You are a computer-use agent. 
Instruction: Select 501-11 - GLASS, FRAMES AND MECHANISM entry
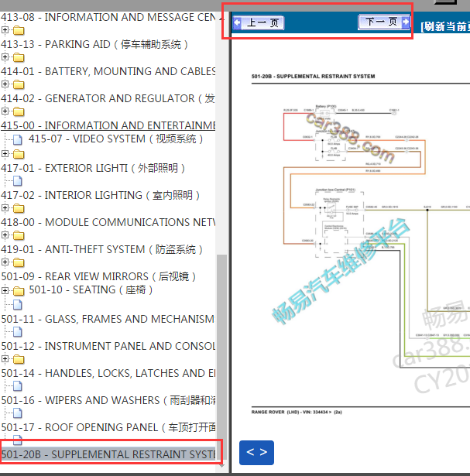108,319
